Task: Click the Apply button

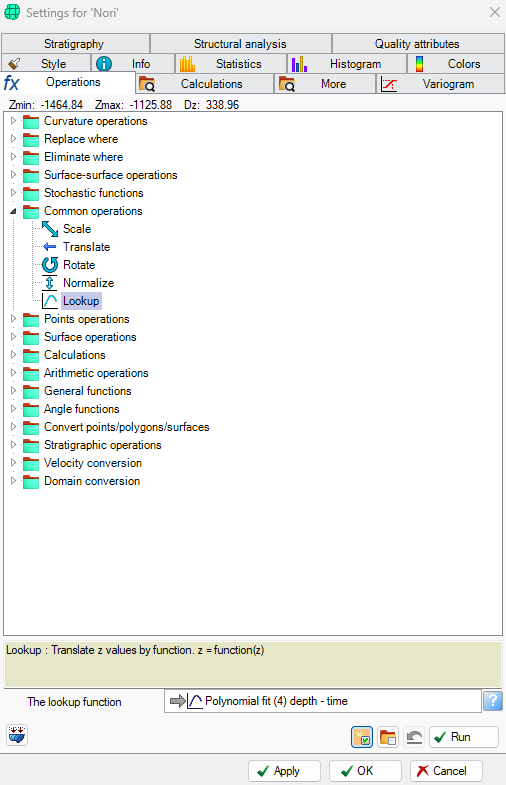Action: [284, 771]
